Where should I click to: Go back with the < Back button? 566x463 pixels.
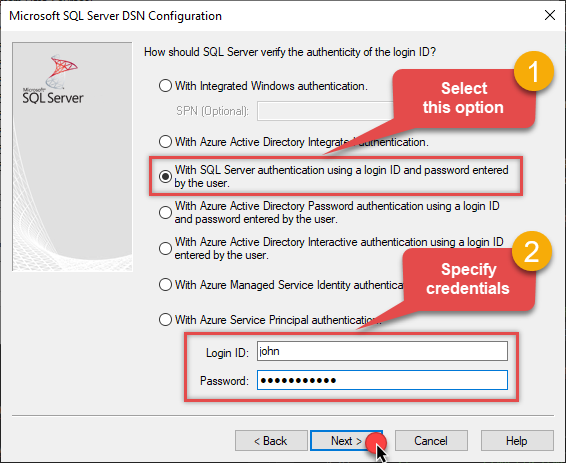271,441
